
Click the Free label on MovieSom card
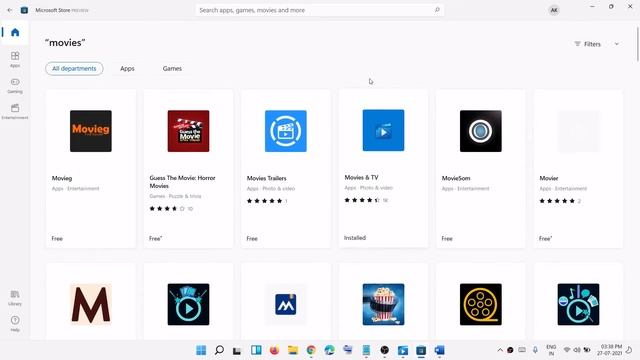(447, 238)
